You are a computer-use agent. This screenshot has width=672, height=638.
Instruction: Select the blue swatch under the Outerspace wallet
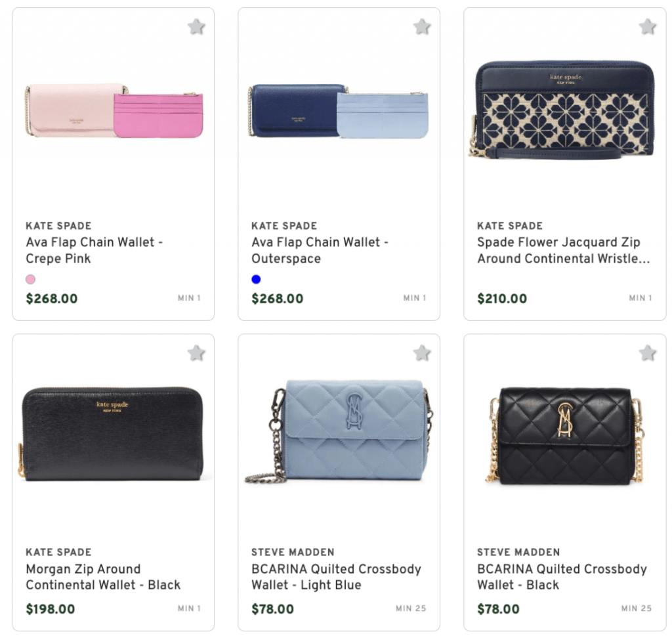pos(256,279)
